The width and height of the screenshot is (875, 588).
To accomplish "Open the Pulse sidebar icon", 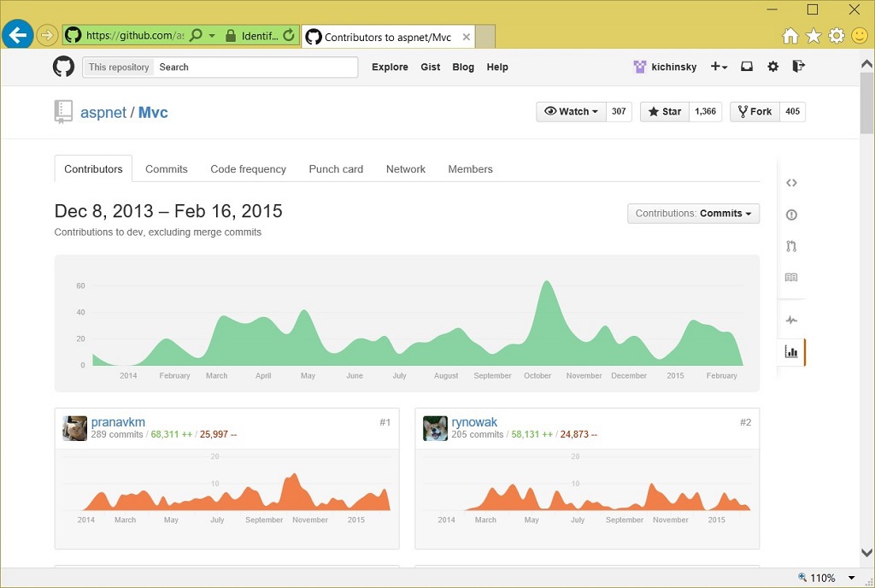I will (791, 320).
